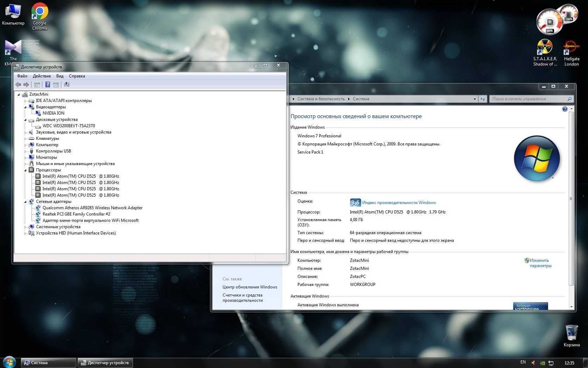Click the 12:35 taskbar clock
Image resolution: width=588 pixels, height=368 pixels.
click(x=569, y=363)
